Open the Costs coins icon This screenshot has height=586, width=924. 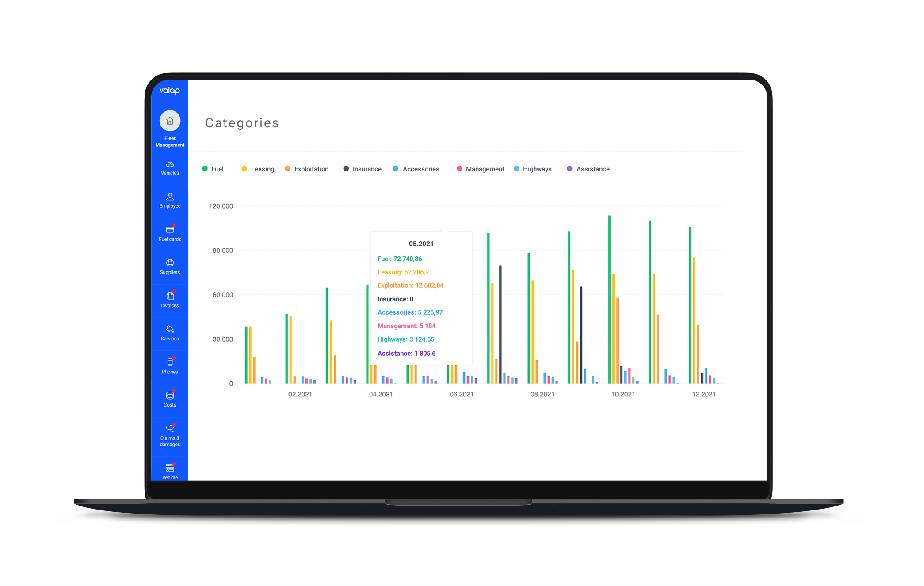pos(170,396)
